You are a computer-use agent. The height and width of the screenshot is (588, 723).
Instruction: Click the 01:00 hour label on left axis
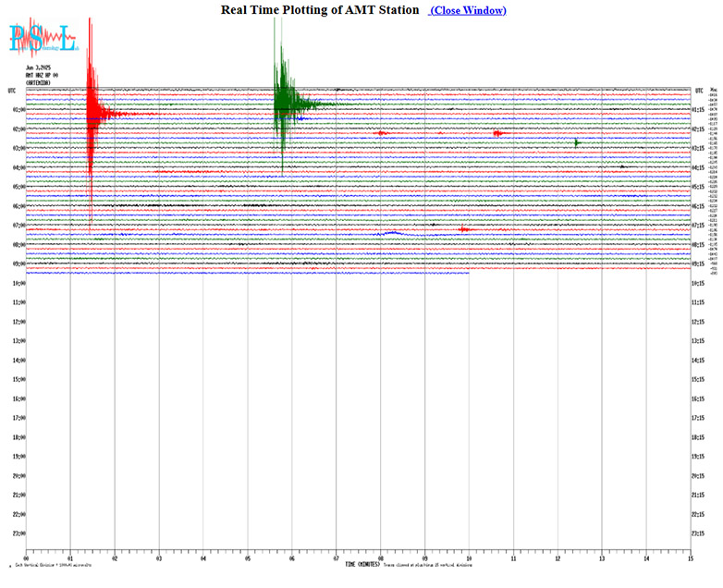click(x=18, y=109)
